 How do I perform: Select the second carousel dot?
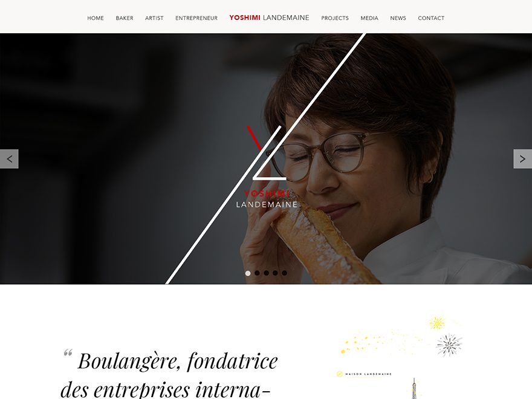[257, 273]
